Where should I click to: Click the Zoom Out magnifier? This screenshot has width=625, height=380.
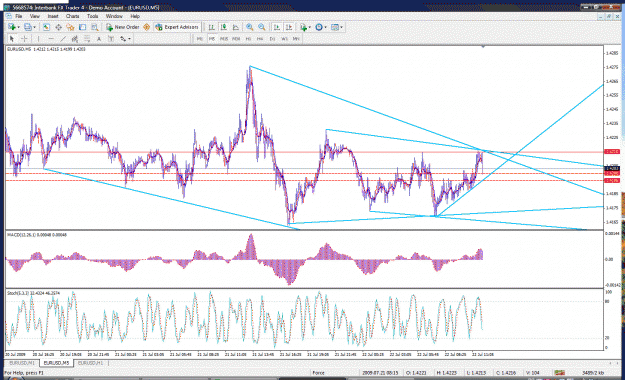tap(261, 27)
